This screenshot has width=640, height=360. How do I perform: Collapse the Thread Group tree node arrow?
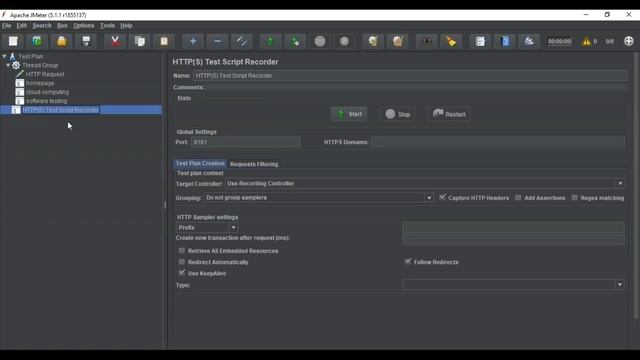pyautogui.click(x=8, y=65)
